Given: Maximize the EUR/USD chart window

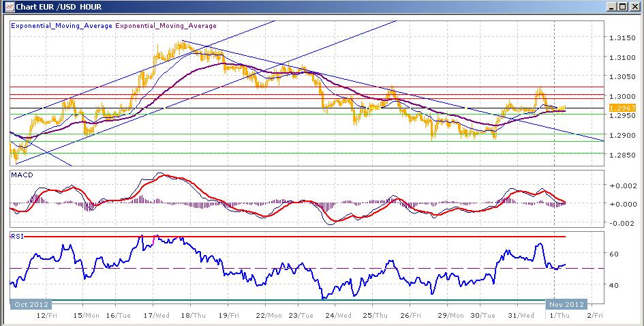Looking at the screenshot, I should point(621,8).
